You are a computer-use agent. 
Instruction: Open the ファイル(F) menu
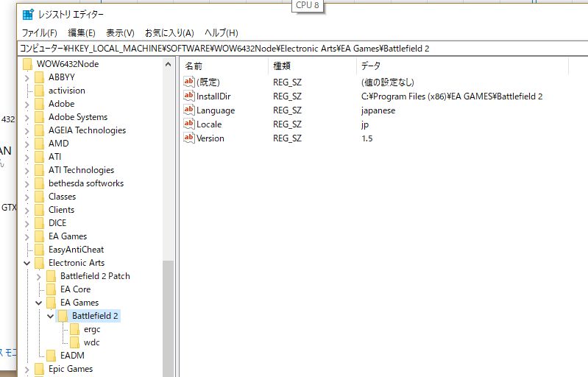(x=40, y=33)
